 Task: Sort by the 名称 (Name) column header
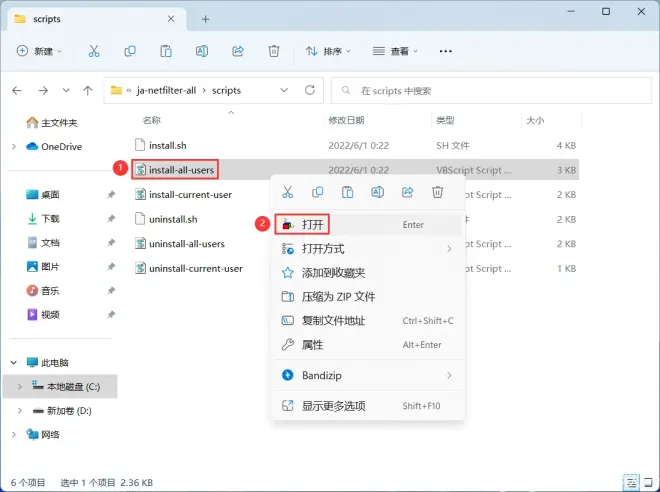pyautogui.click(x=152, y=120)
